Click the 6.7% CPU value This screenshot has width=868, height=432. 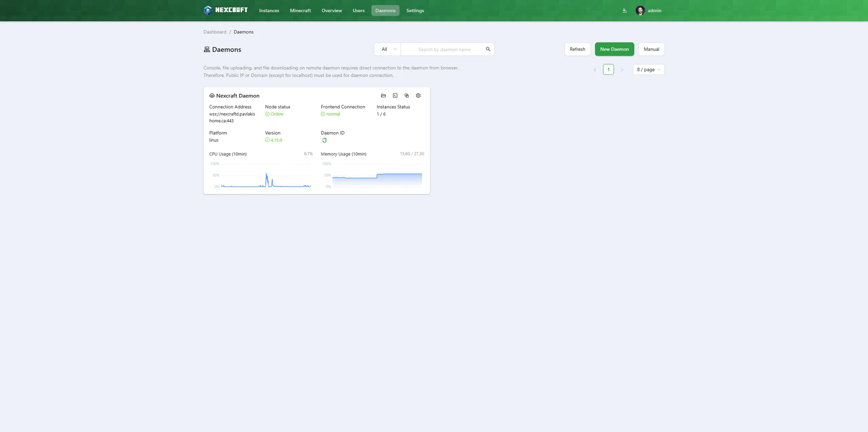pos(308,154)
